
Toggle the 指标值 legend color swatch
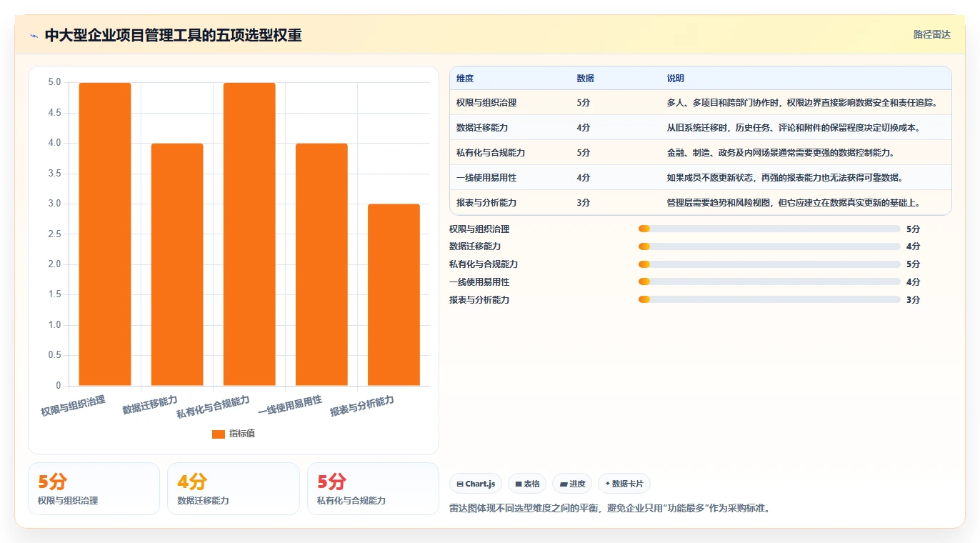219,434
